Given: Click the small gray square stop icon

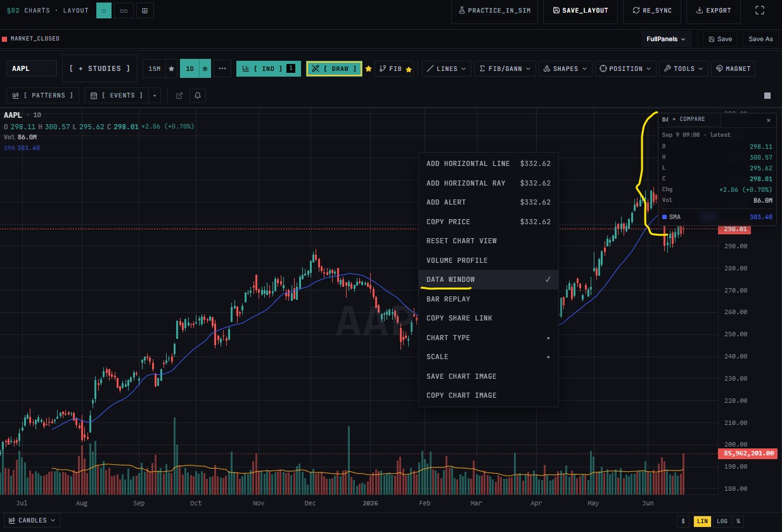Looking at the screenshot, I should (767, 96).
